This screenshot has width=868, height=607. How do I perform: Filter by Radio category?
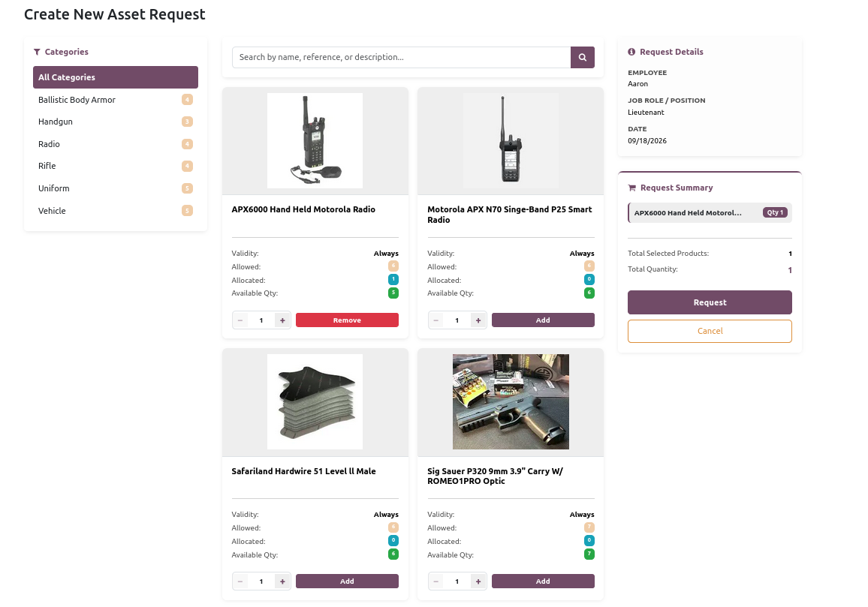116,144
